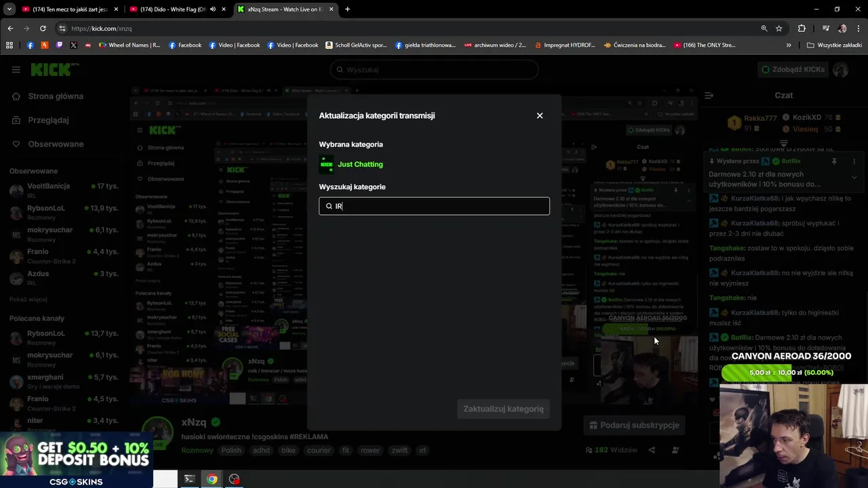Click the Zaktualizuj kategorię button
Viewport: 868px width, 488px height.
tap(503, 409)
